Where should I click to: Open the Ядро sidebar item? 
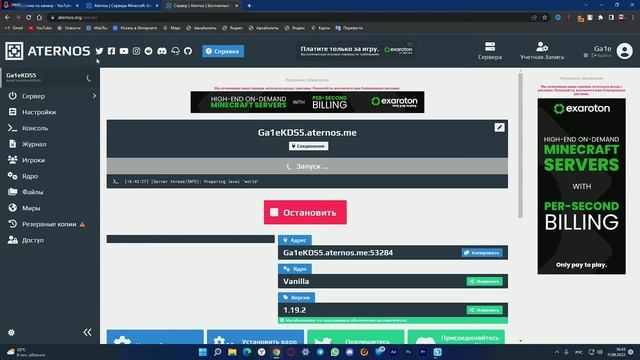click(x=50, y=176)
